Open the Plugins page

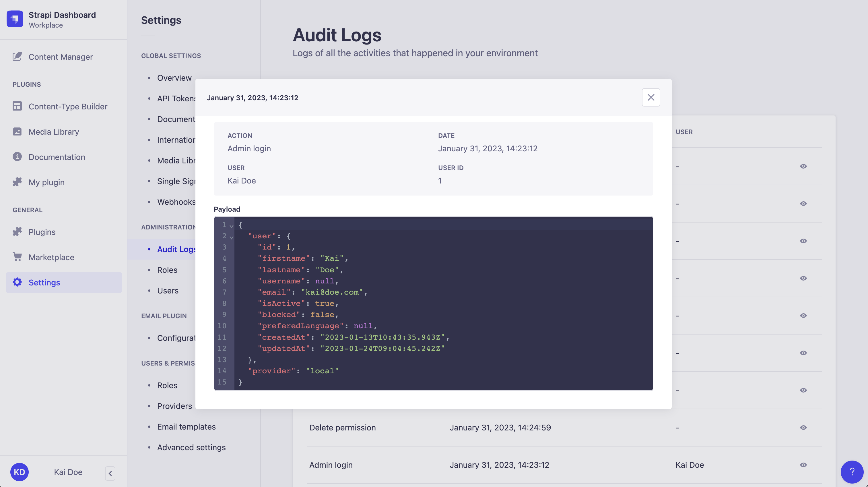[41, 232]
